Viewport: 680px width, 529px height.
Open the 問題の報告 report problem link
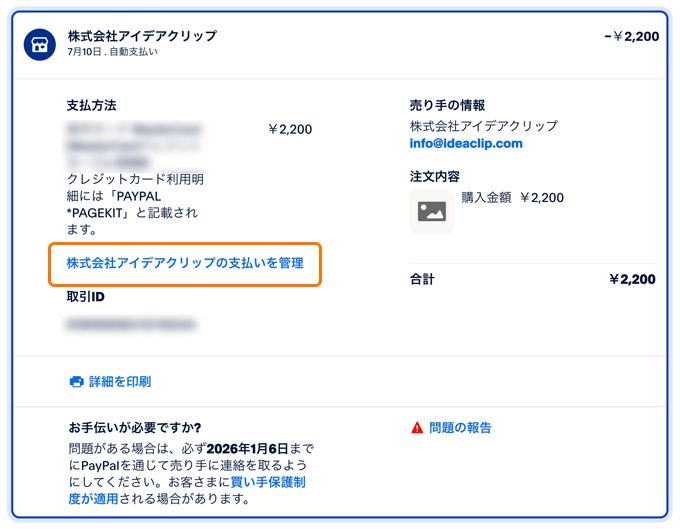460,428
